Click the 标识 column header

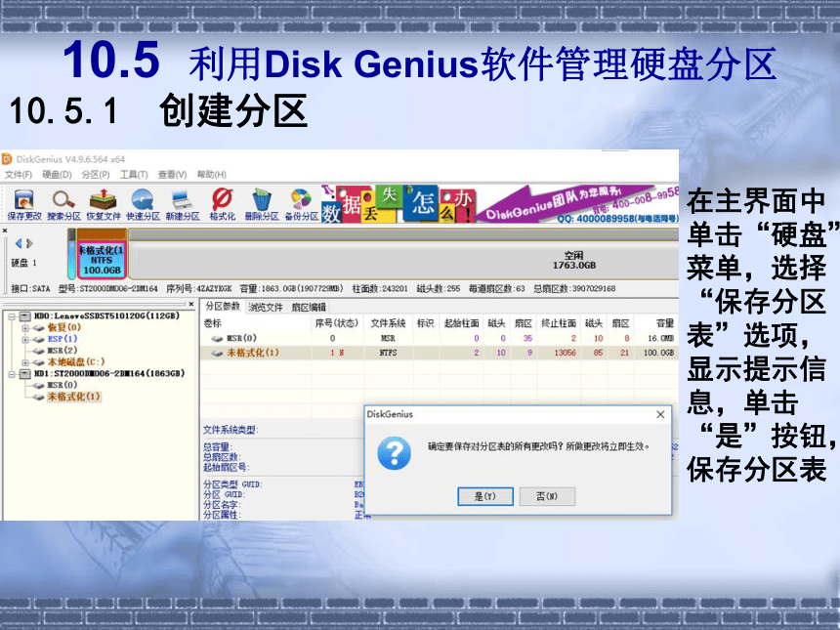pos(425,323)
